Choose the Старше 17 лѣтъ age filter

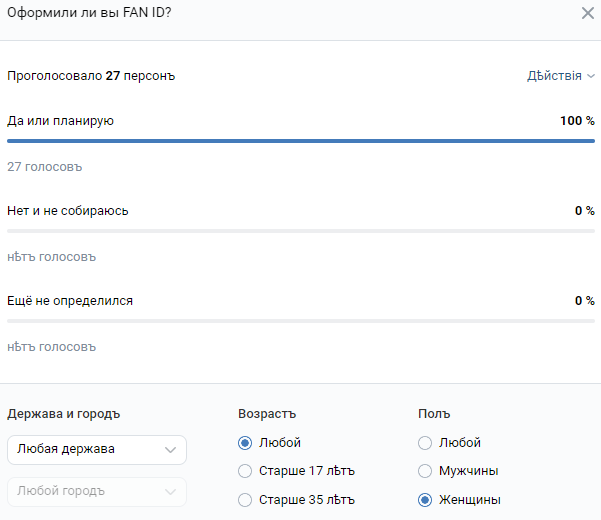(245, 471)
